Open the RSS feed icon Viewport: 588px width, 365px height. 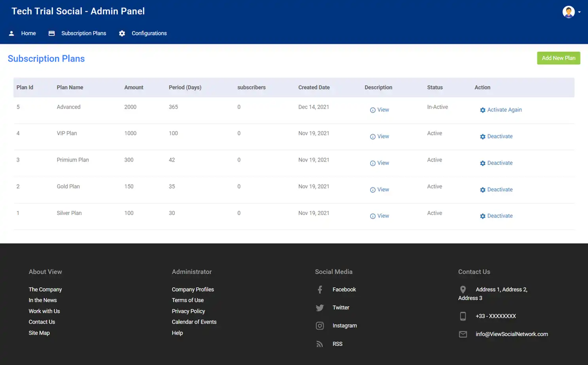coord(320,344)
